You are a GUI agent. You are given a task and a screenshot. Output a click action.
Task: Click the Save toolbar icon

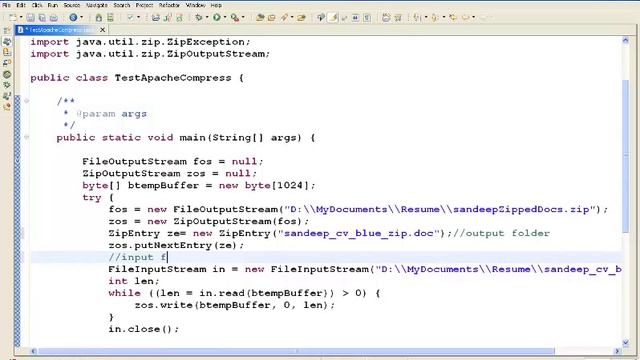[31, 18]
